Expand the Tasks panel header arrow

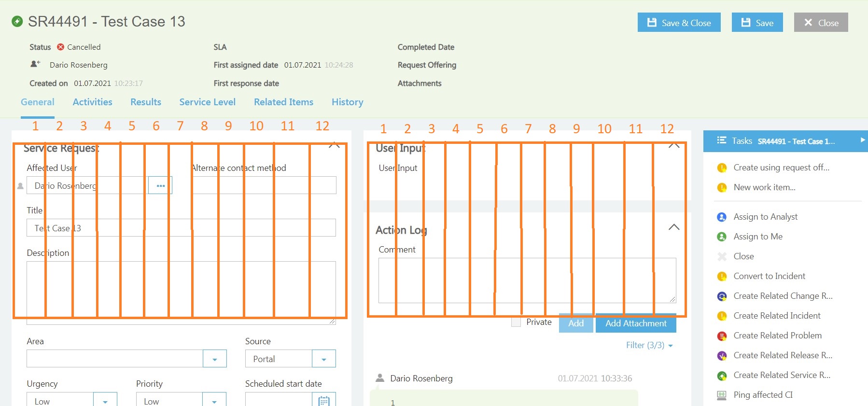pos(862,140)
